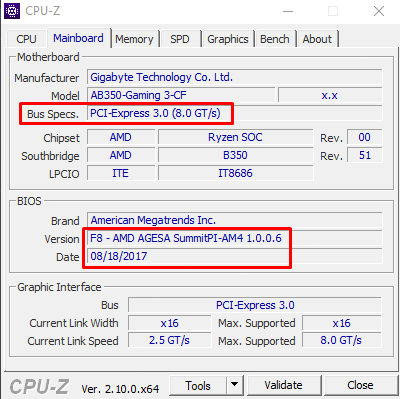
Task: Select Max. Supported speed 8.0 GT/s value
Action: 342,341
